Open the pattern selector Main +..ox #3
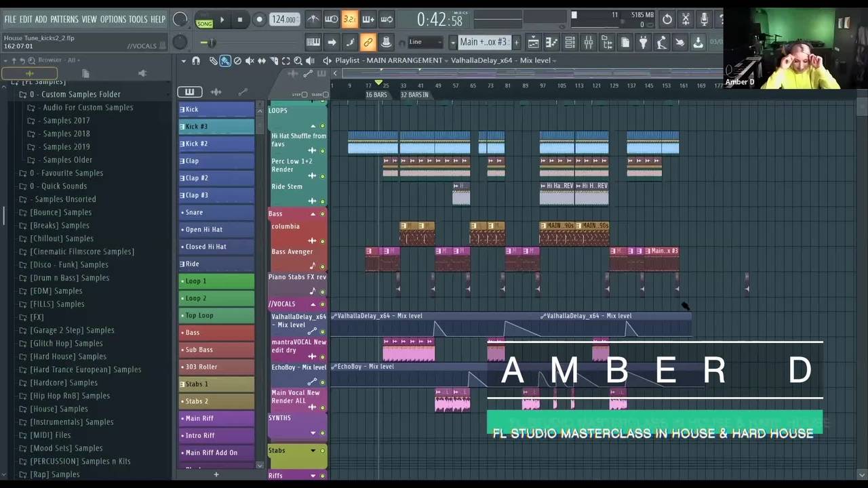The image size is (868, 488). click(483, 42)
